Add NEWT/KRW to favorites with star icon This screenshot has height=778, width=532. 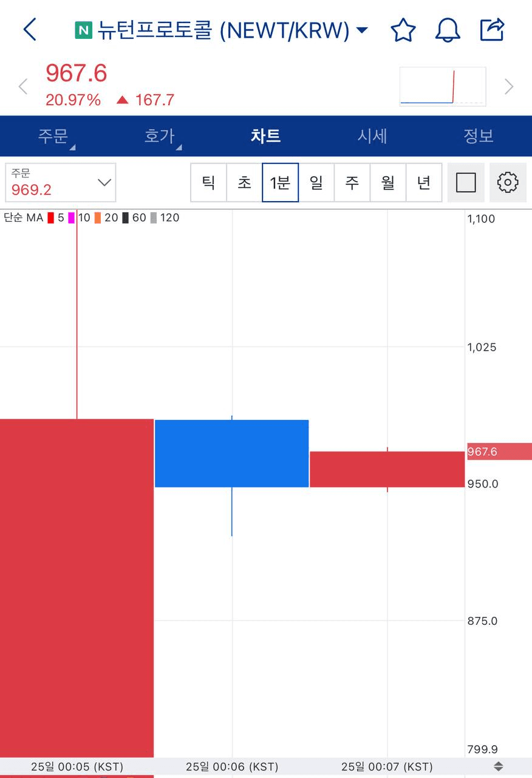403,29
